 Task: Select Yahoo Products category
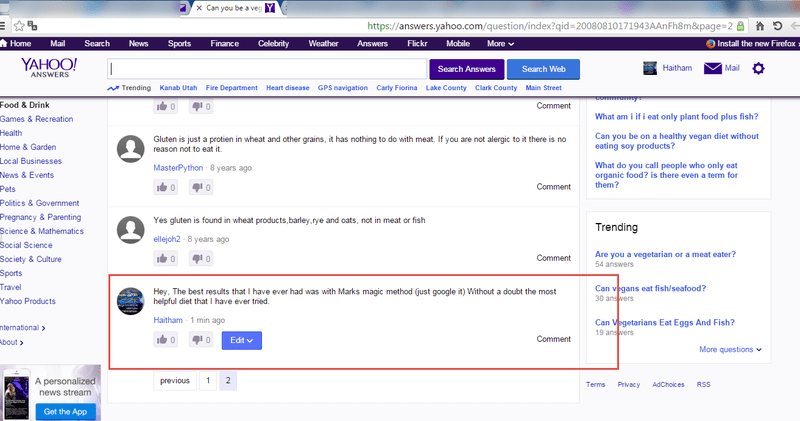pos(28,301)
